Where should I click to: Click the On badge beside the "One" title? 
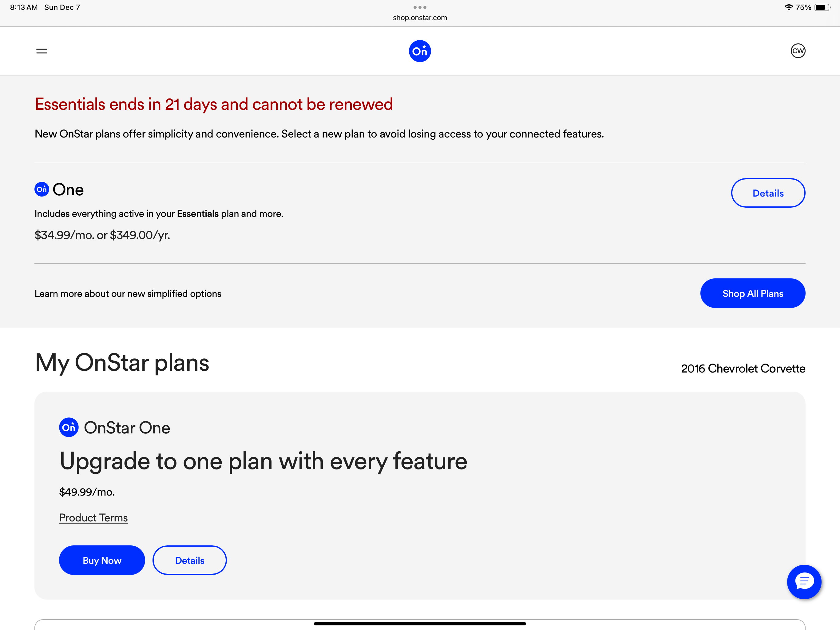point(42,189)
